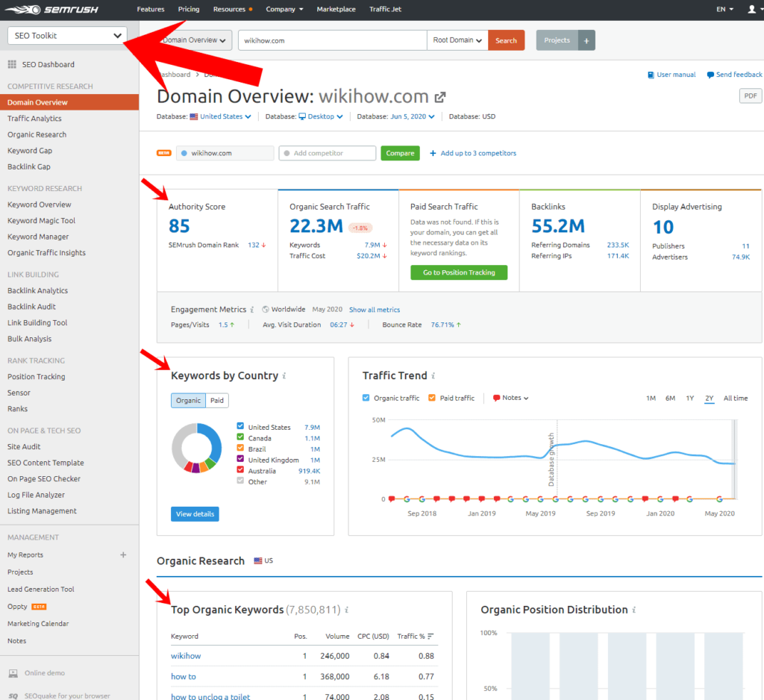Open the Resources menu
The image size is (764, 700).
coord(229,10)
